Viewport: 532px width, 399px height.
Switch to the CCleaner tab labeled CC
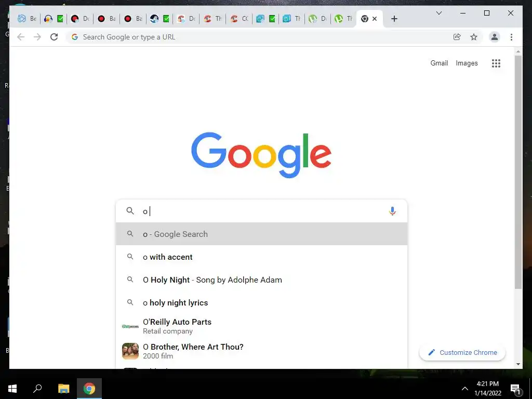(239, 19)
